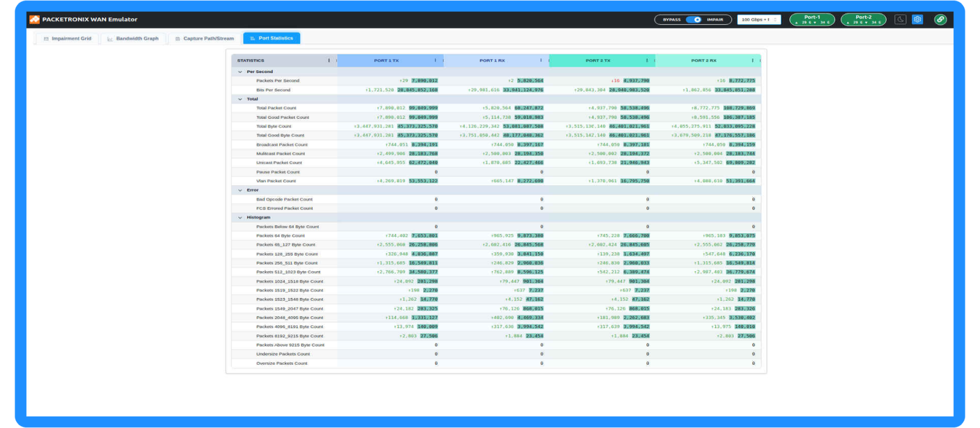
Task: Click the green link icon
Action: [940, 20]
